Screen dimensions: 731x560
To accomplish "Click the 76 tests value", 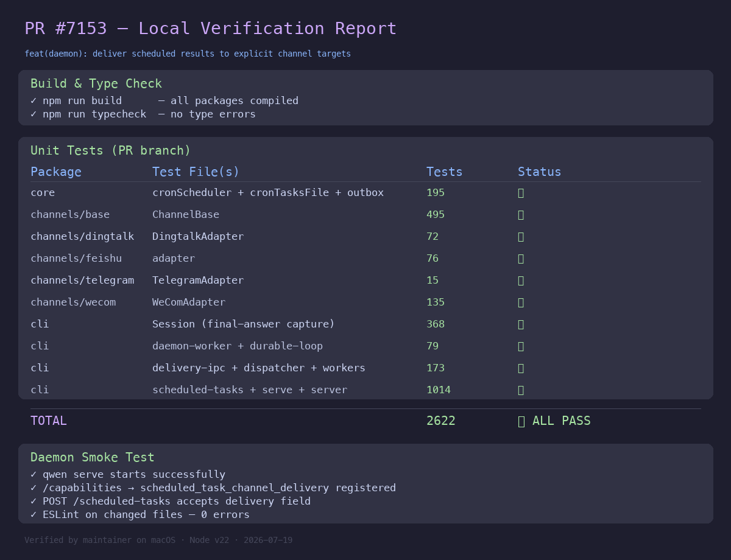I will click(x=433, y=258).
